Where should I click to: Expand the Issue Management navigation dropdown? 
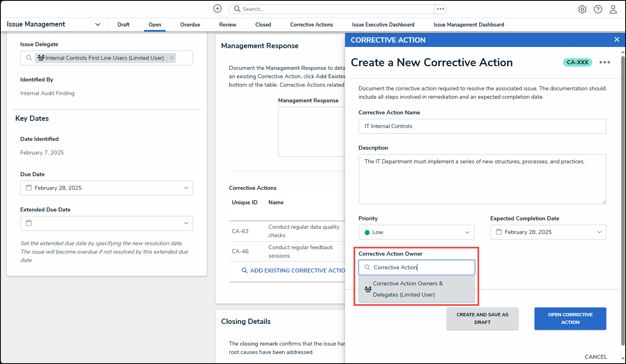pos(98,24)
